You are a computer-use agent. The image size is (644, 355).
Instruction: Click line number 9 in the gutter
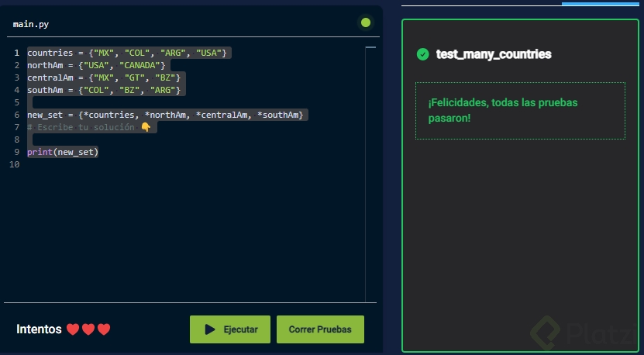pos(17,152)
